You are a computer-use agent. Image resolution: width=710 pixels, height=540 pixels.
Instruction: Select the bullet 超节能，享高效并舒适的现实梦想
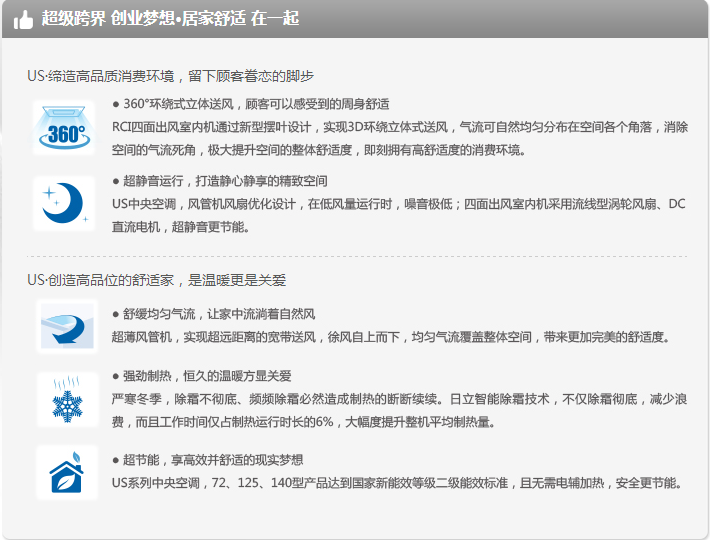pos(208,460)
